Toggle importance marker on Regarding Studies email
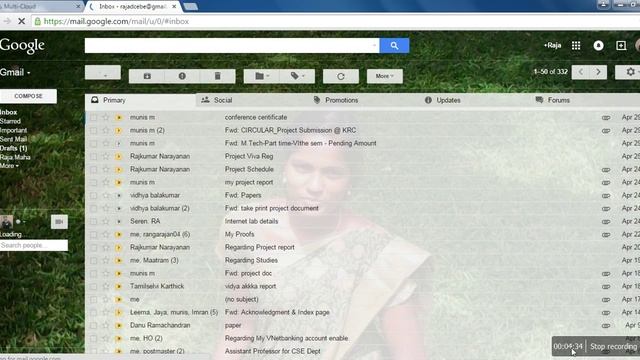 (x=119, y=260)
